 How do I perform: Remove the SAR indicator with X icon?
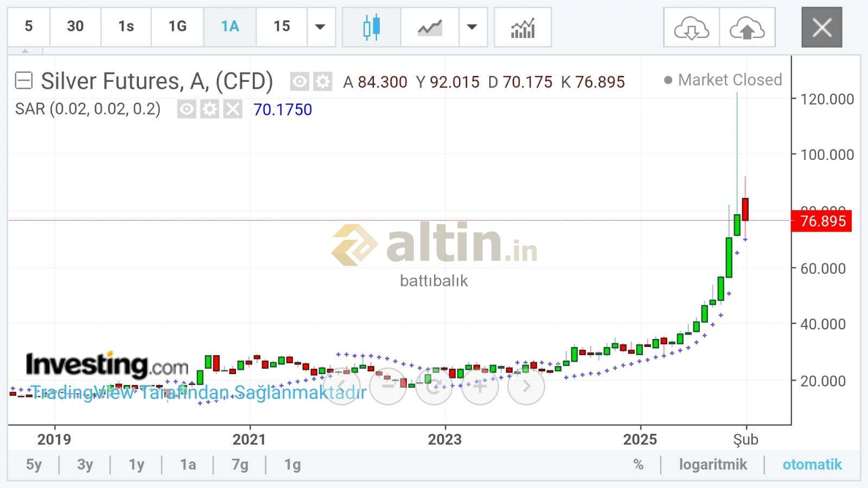[x=233, y=110]
